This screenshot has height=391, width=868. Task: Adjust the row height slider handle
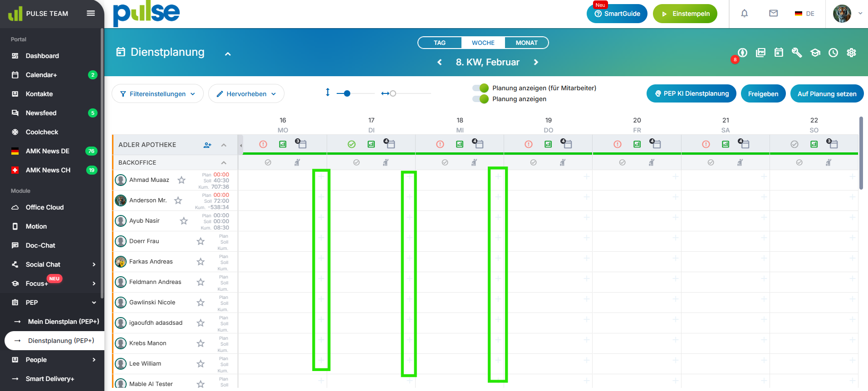point(347,93)
